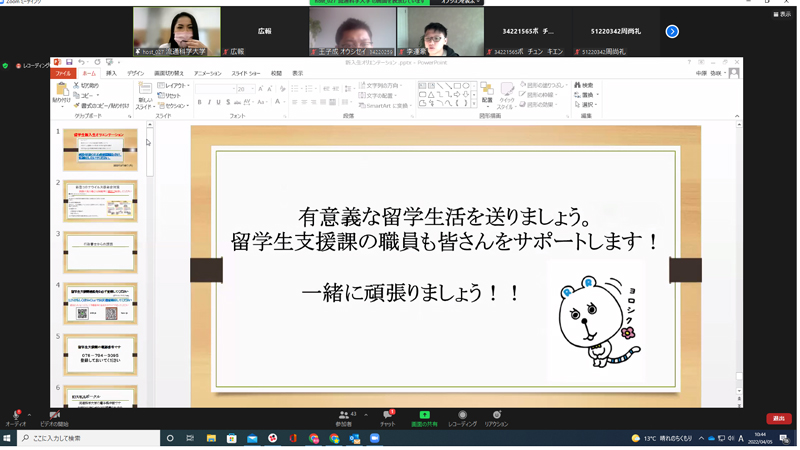Open Zoom 参加者 participants panel
Viewport: 800px width, 450px height.
(x=344, y=418)
